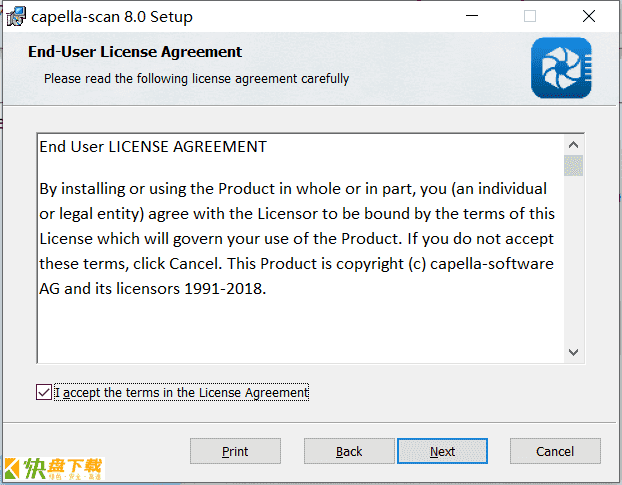
Task: Minimize the capella-scan Setup window
Action: click(472, 16)
